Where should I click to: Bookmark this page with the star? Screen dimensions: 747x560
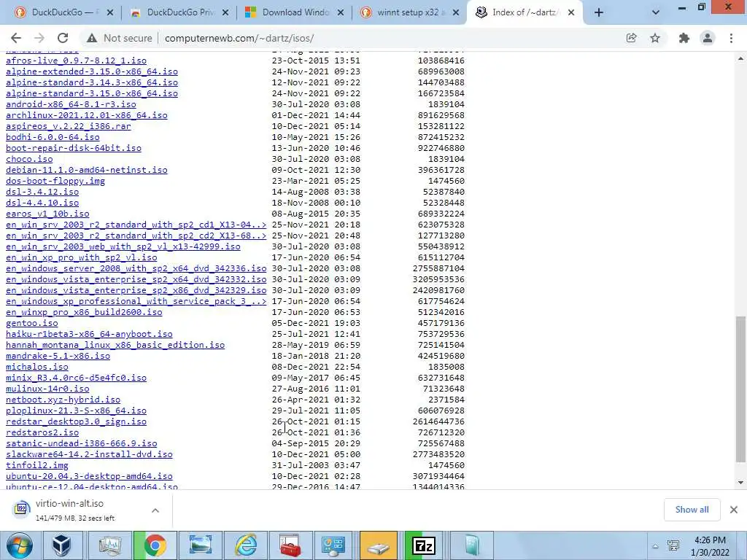coord(655,38)
